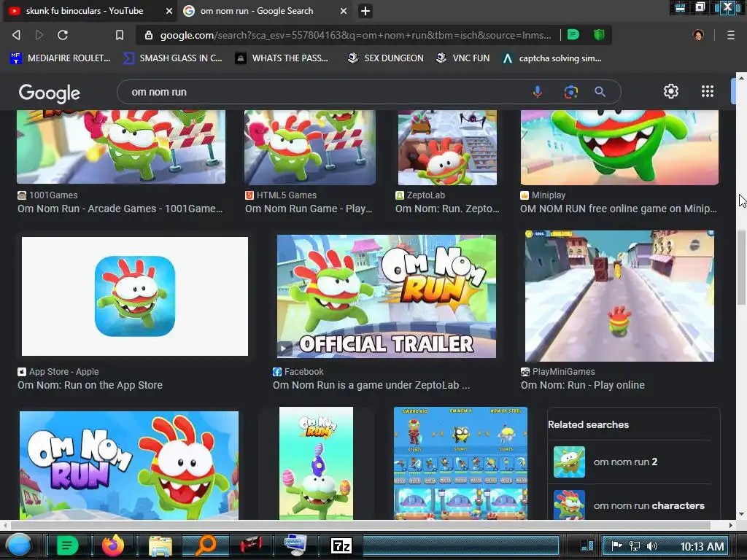The height and width of the screenshot is (560, 747).
Task: Open the computer monitor app in taskbar
Action: (296, 545)
